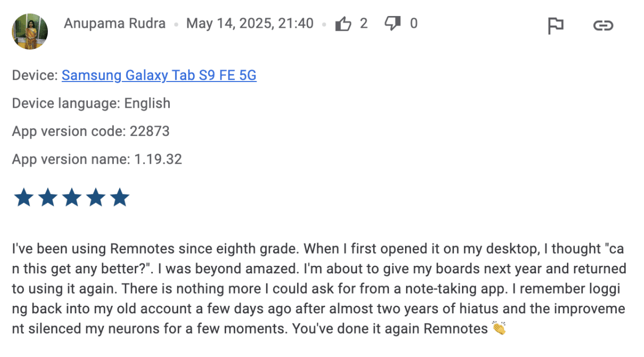The width and height of the screenshot is (644, 357).
Task: Click the helpful count number 2
Action: click(364, 23)
